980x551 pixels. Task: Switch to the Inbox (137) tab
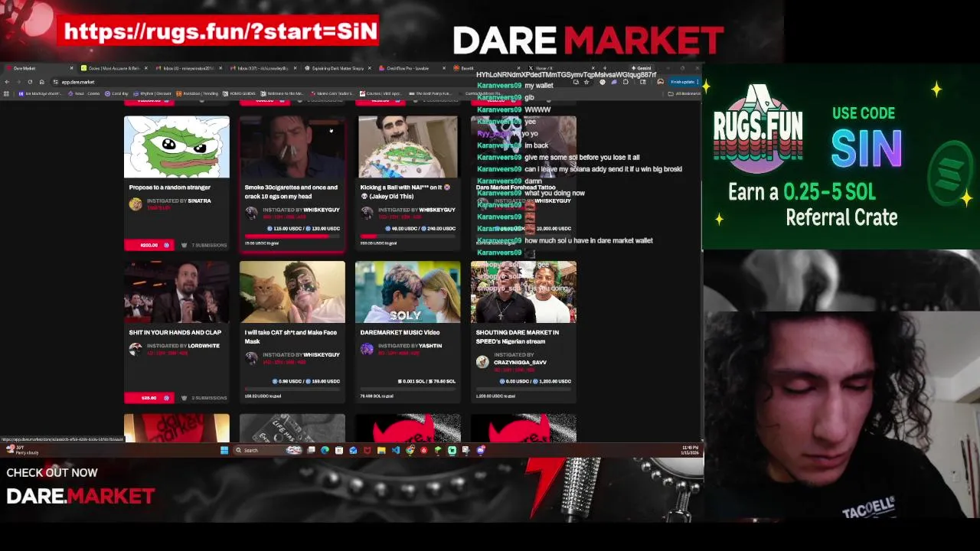265,68
